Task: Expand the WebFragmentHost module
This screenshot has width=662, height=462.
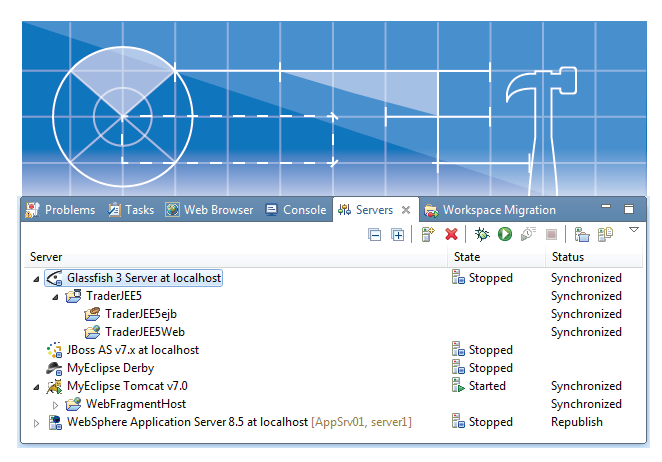Action: point(56,405)
